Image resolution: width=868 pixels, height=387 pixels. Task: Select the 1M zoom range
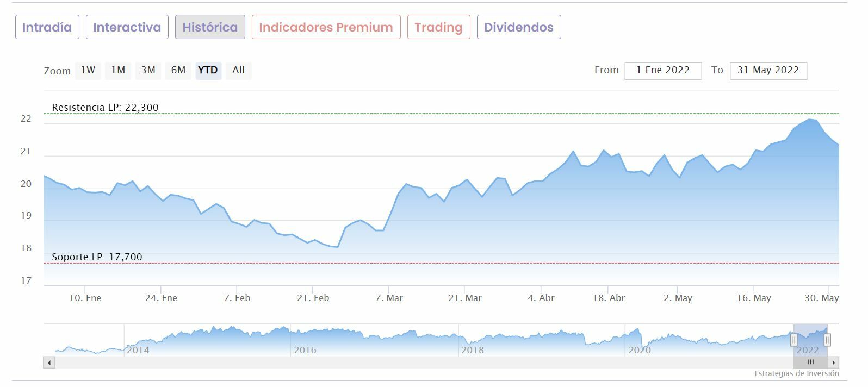pos(118,70)
